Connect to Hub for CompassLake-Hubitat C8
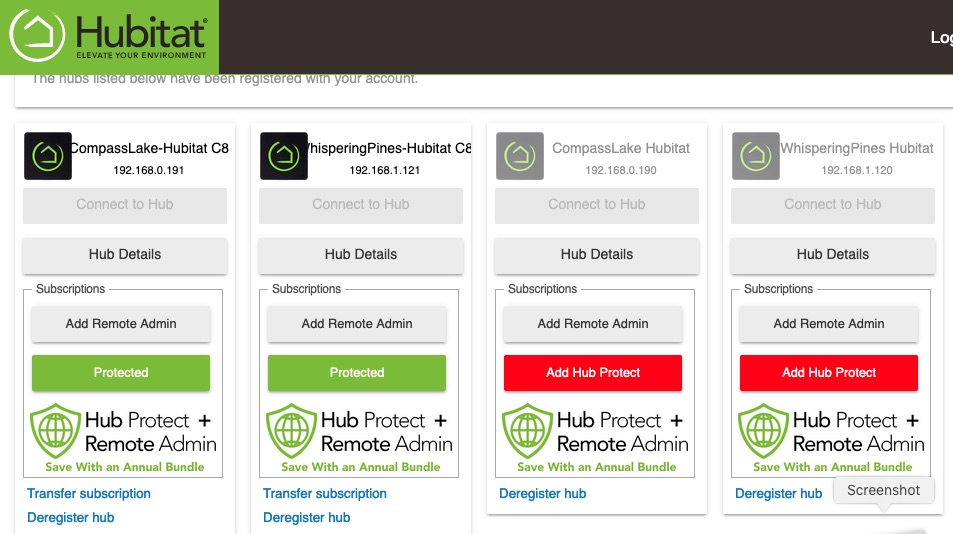This screenshot has height=534, width=953. tap(125, 205)
